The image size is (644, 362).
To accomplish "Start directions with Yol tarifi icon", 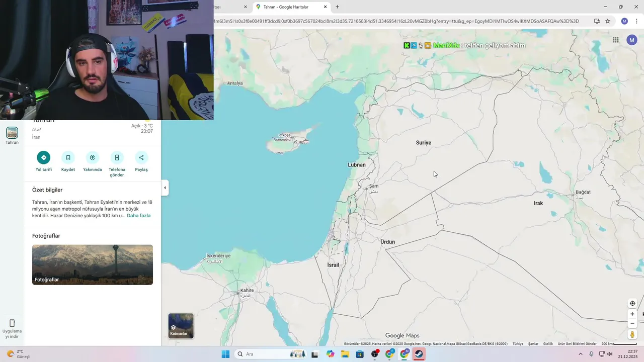I will pyautogui.click(x=43, y=157).
